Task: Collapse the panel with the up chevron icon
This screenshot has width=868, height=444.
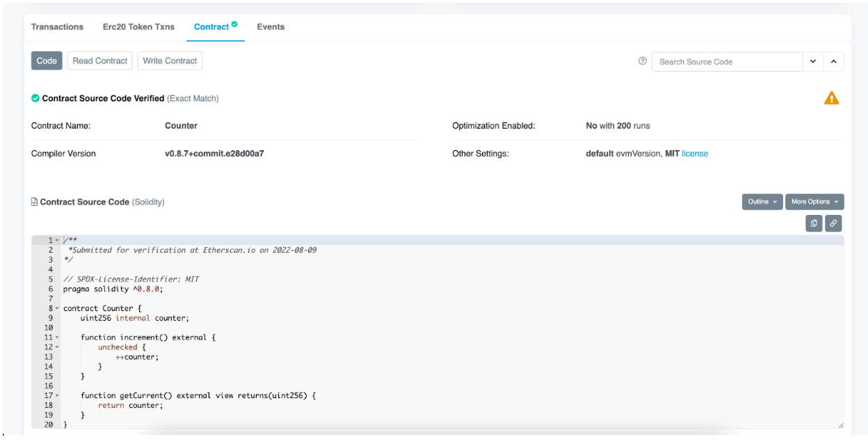Action: click(x=833, y=61)
